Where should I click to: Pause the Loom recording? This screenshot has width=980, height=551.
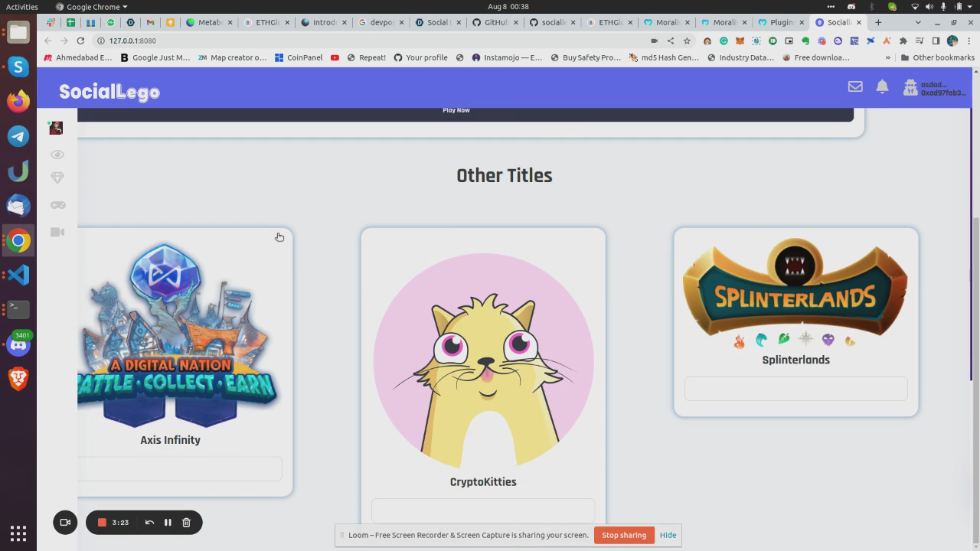(168, 523)
